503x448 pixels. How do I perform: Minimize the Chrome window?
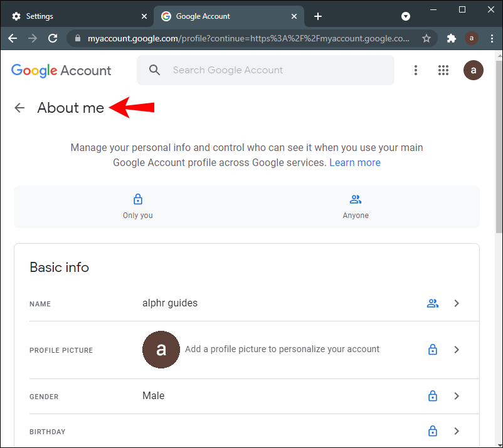[433, 9]
